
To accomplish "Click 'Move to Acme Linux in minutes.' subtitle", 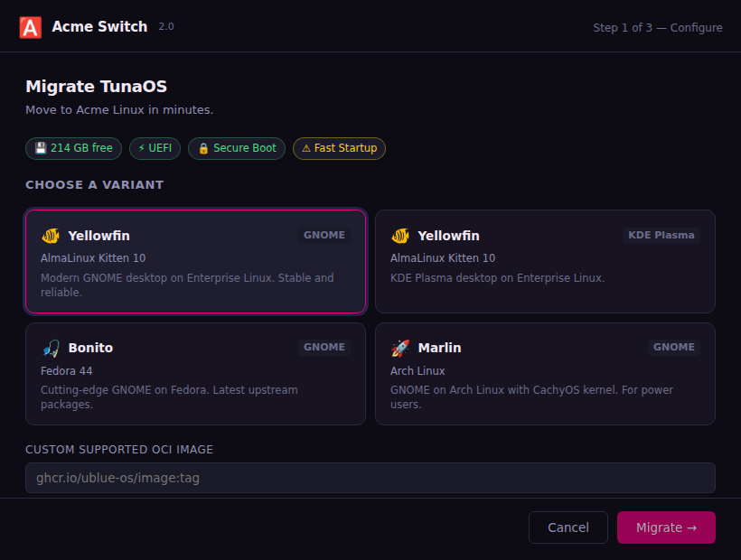I will click(119, 110).
